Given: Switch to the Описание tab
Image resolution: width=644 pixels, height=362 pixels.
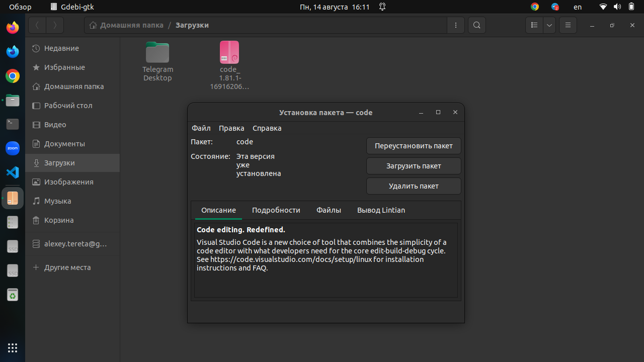Looking at the screenshot, I should click(x=218, y=210).
